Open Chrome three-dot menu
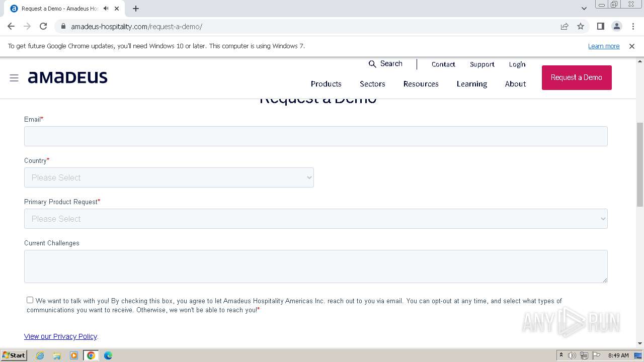The image size is (644, 362). point(633,26)
